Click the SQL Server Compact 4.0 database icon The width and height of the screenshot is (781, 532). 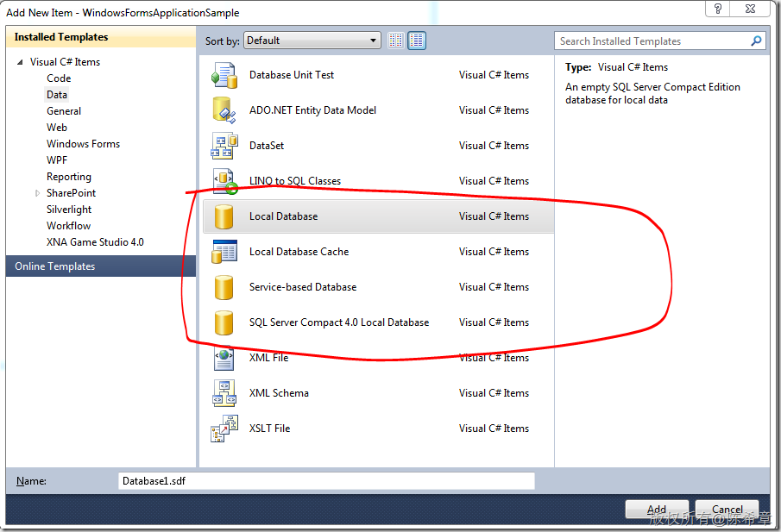click(x=224, y=322)
